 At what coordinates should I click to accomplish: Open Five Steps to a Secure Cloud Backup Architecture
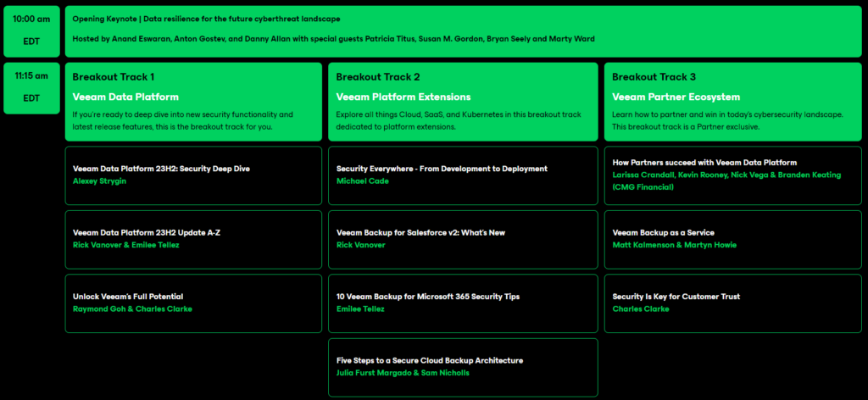pyautogui.click(x=463, y=367)
